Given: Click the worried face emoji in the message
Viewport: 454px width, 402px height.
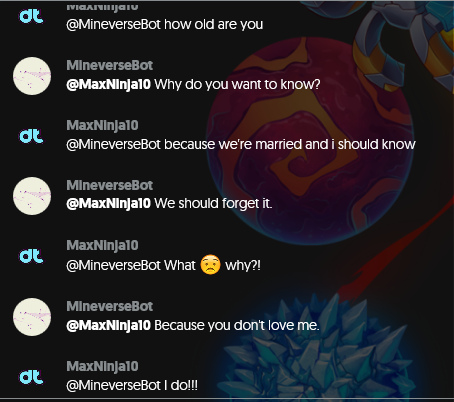Looking at the screenshot, I should pyautogui.click(x=210, y=265).
